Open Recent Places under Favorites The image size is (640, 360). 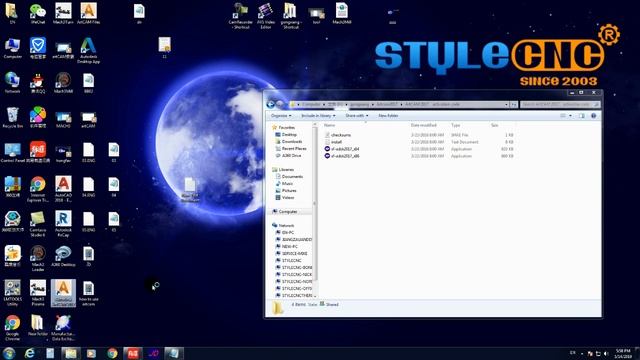294,149
